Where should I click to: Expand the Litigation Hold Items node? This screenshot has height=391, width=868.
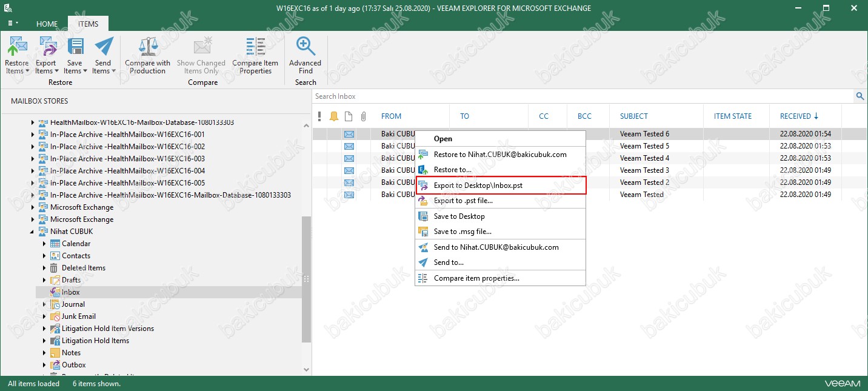pyautogui.click(x=44, y=341)
